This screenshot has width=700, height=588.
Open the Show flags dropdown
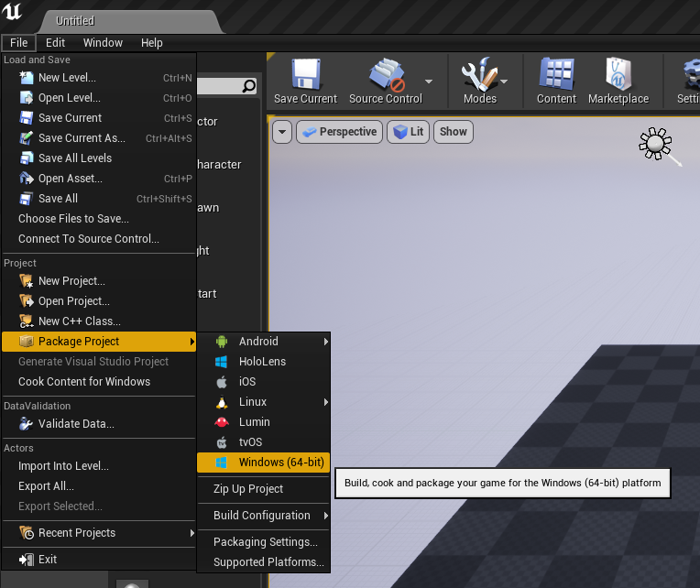click(454, 132)
